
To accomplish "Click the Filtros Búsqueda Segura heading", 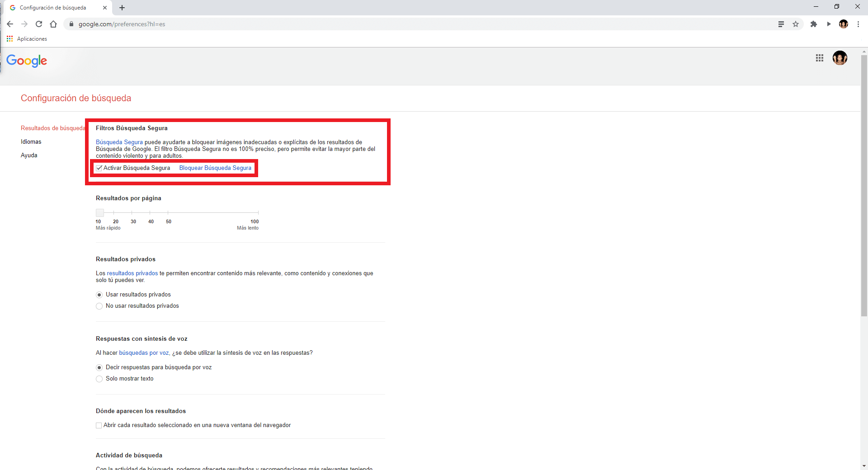I will [x=132, y=128].
